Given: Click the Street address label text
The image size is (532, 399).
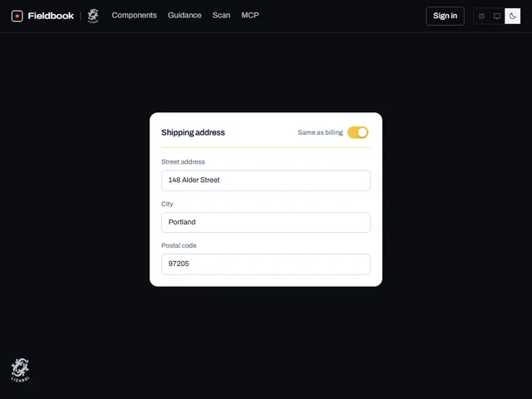Looking at the screenshot, I should 183,162.
